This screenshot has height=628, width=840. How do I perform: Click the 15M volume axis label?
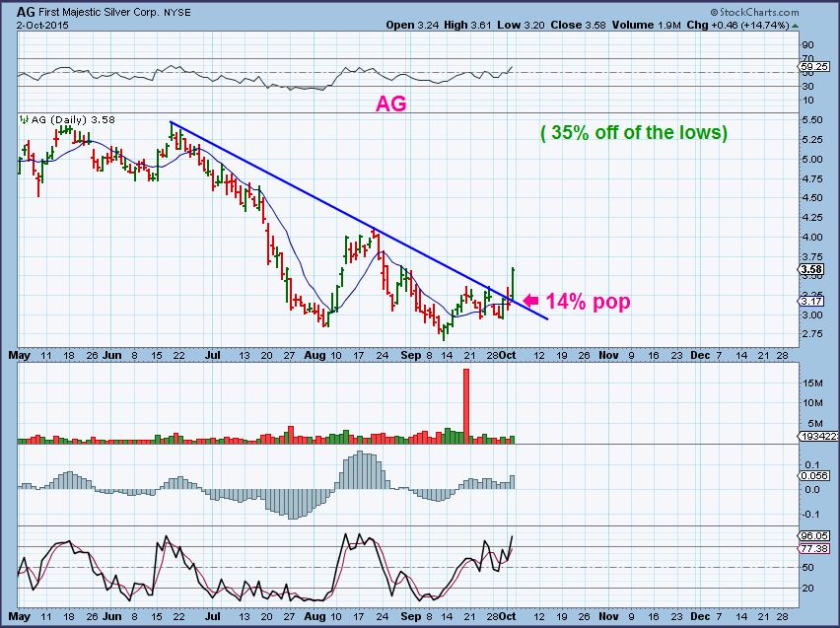click(x=813, y=384)
